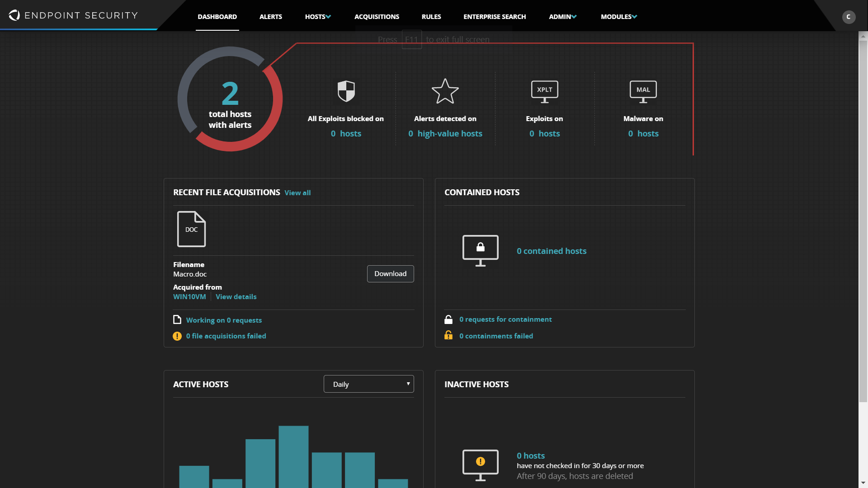Switch to the ALERTS section
Image resolution: width=868 pixels, height=488 pixels.
(270, 16)
